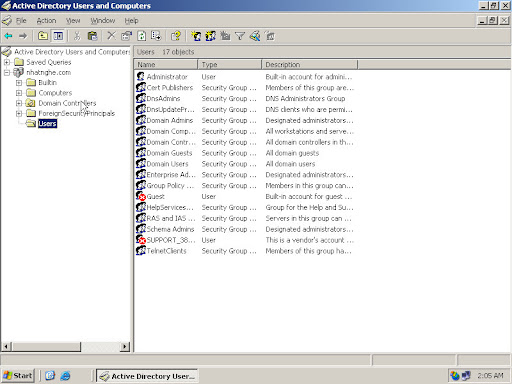
Task: Select the Domain Admins group
Action: click(x=170, y=120)
